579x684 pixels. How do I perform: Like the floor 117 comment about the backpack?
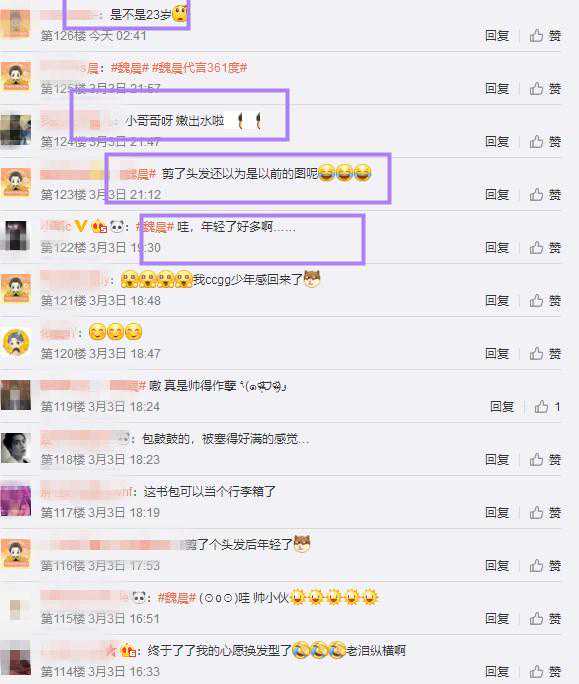point(545,513)
